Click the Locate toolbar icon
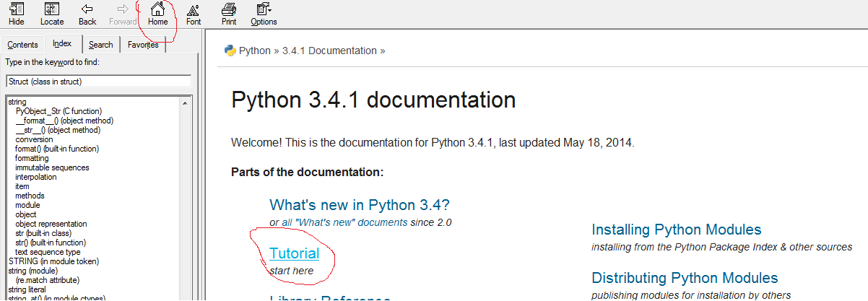 [52, 14]
